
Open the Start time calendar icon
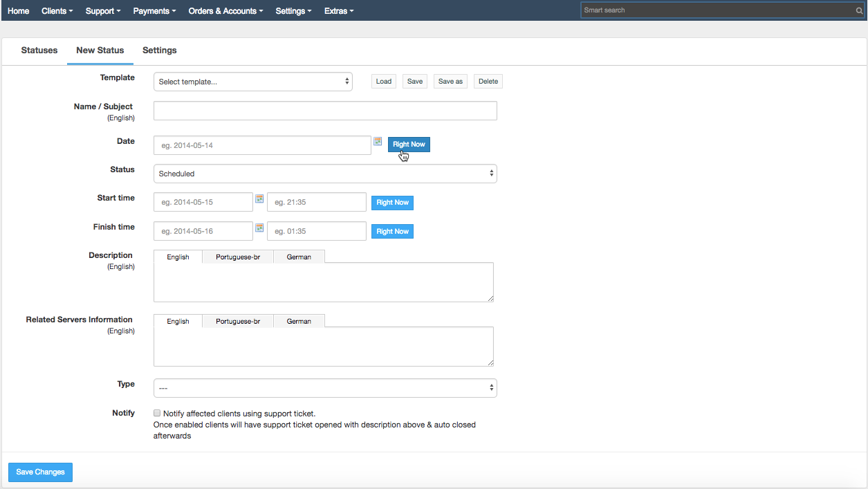coord(259,198)
